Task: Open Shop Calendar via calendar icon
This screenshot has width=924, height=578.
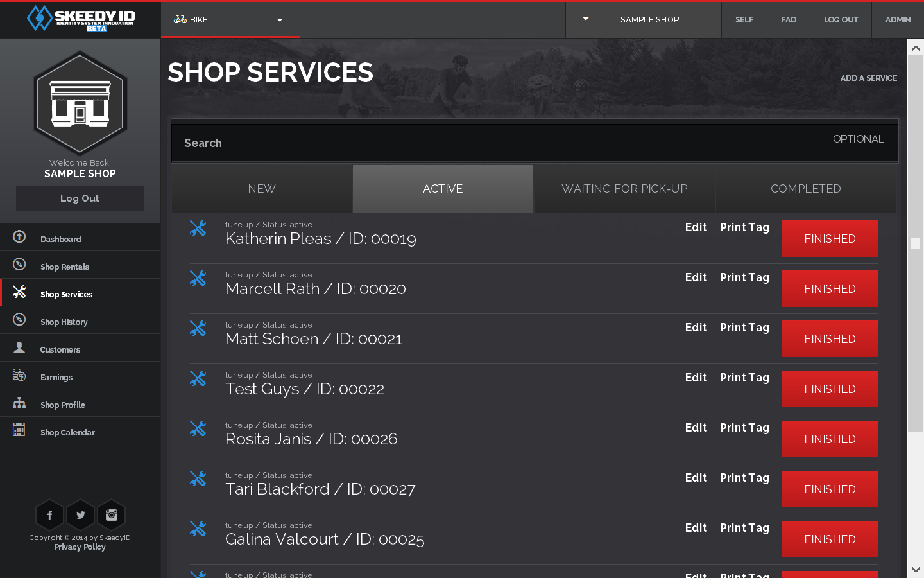Action: [x=19, y=430]
